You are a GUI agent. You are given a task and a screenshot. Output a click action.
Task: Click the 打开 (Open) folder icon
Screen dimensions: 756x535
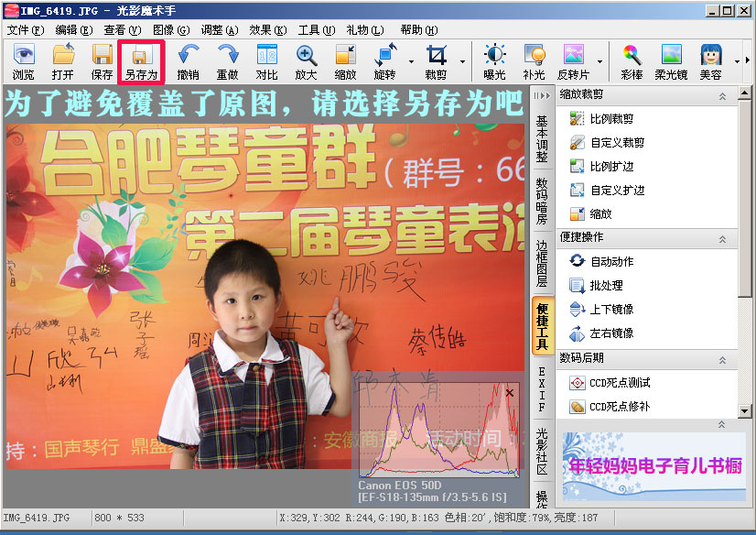(62, 61)
